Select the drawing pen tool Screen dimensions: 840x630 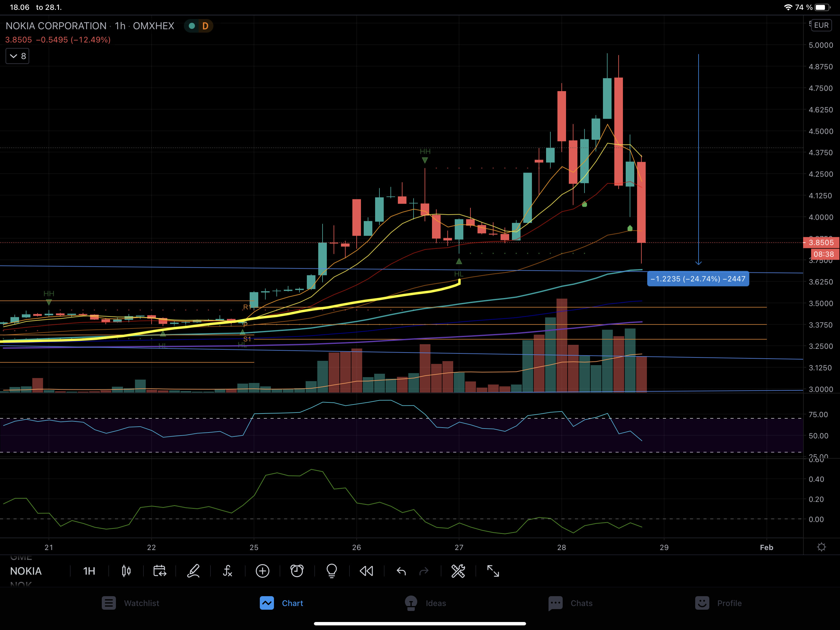point(193,571)
